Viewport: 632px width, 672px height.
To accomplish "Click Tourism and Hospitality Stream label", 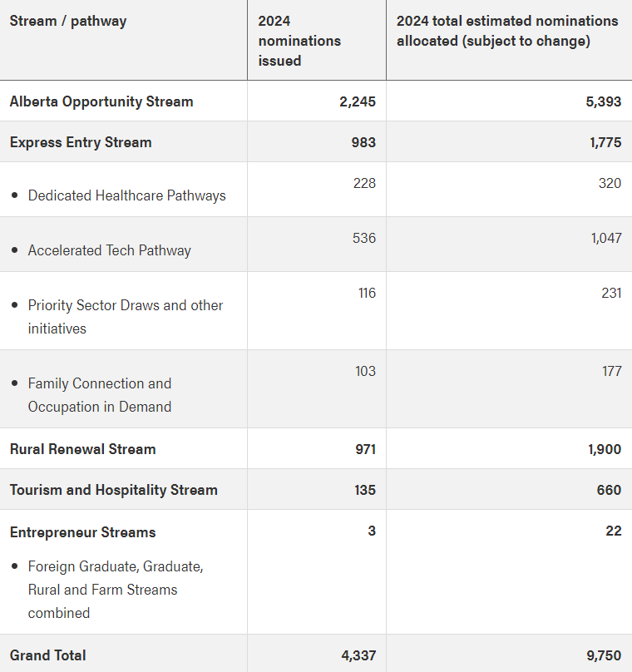I will coord(114,490).
